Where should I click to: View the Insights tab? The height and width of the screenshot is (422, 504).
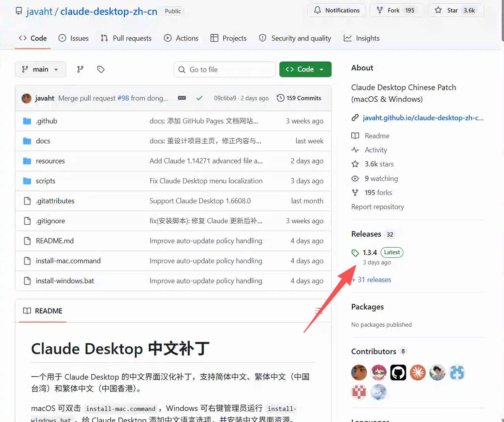[362, 38]
